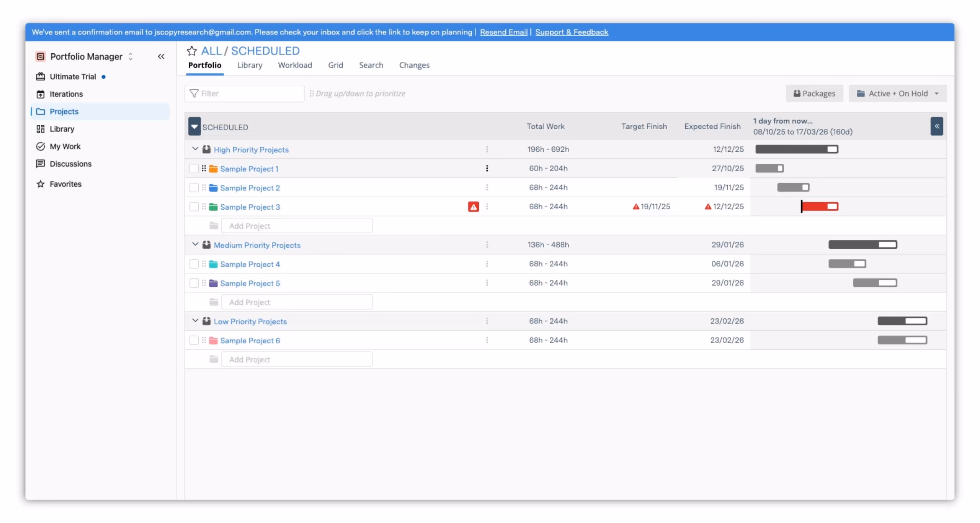
Task: Click the favorite star next to ALL / SCHEDULED
Action: point(191,51)
